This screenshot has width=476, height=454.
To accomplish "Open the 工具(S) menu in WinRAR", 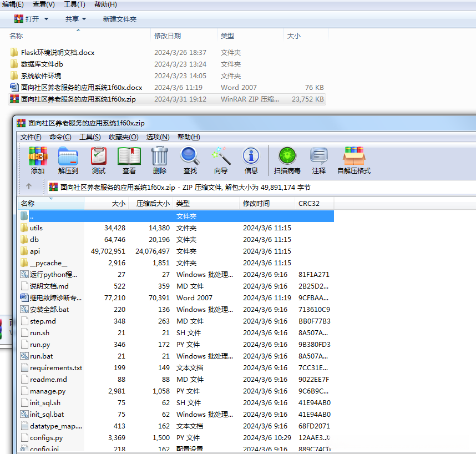I will (x=90, y=137).
